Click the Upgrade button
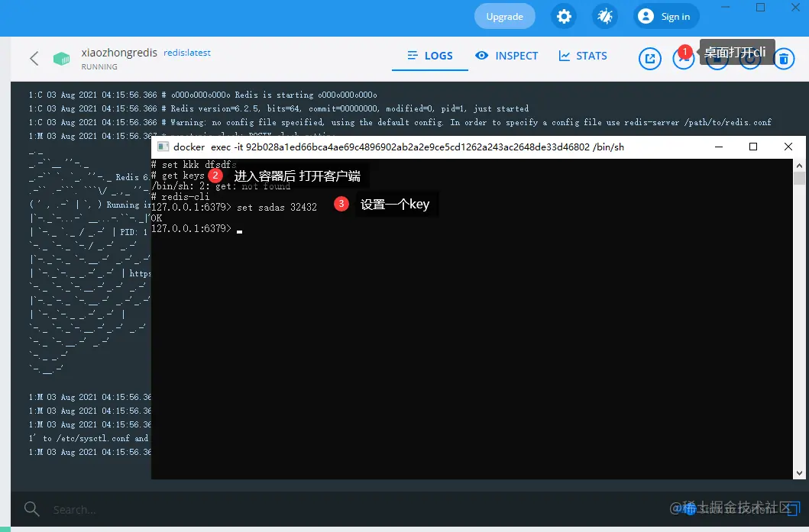The image size is (809, 532). click(505, 17)
